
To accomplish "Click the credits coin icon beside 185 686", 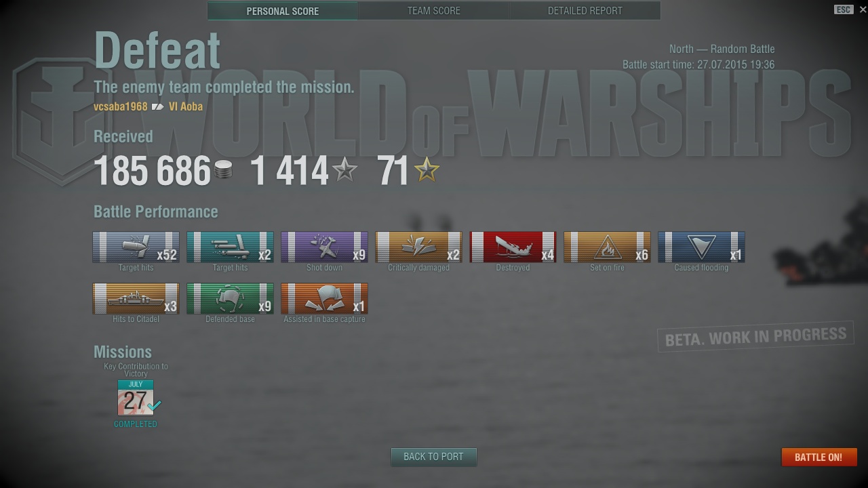I will 223,169.
